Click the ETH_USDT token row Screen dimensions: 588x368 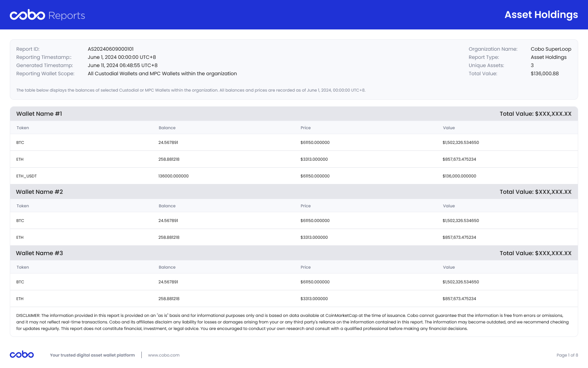pyautogui.click(x=294, y=176)
